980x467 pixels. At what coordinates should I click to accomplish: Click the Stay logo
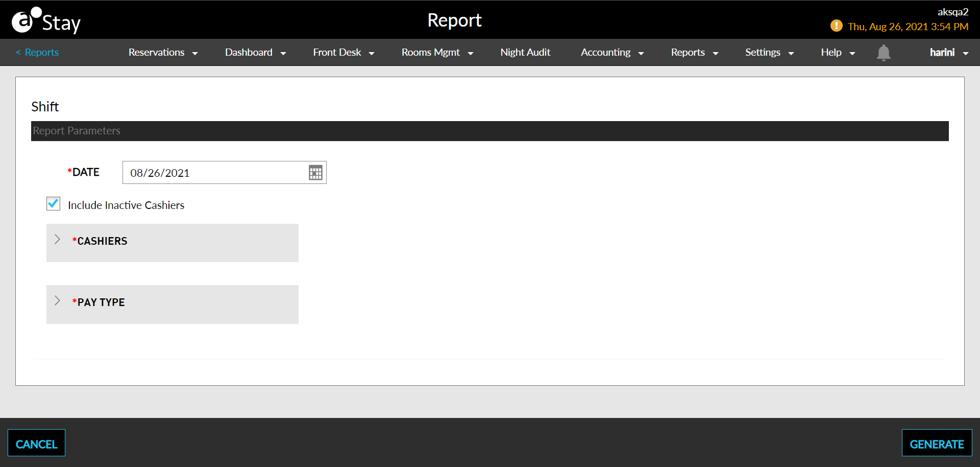(46, 21)
